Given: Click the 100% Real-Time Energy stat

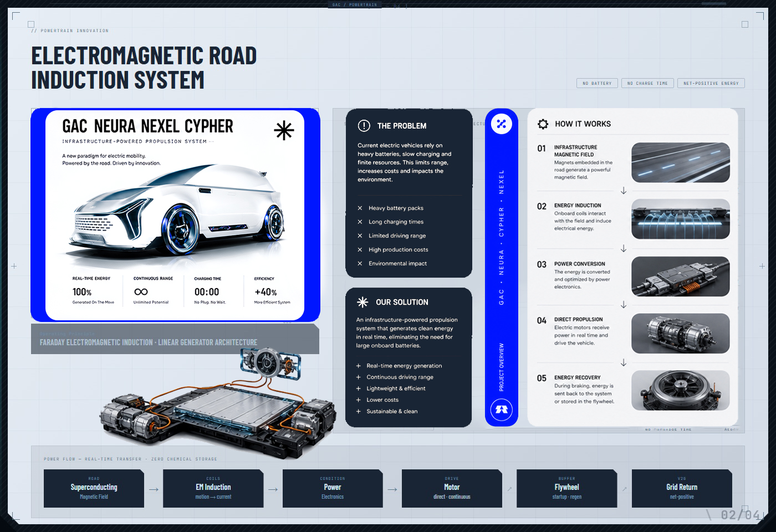Looking at the screenshot, I should tap(93, 291).
